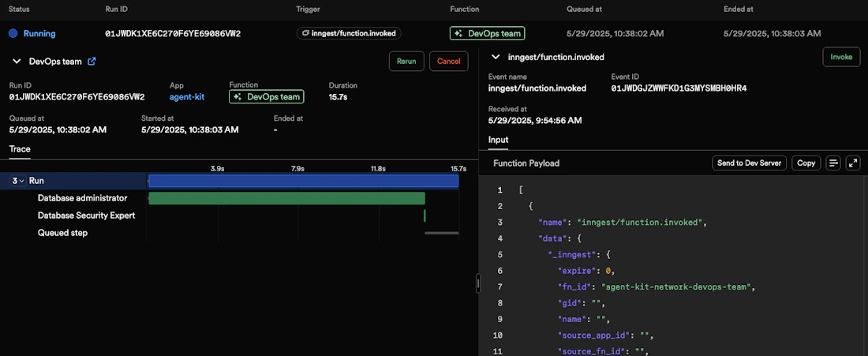Viewport: 868px width, 356px height.
Task: Click the Trigger column header
Action: [308, 9]
